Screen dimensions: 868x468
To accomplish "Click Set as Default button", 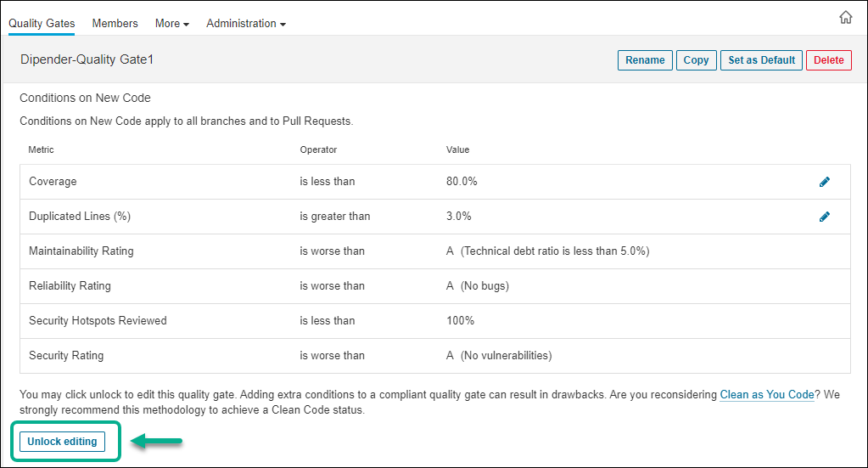I will point(761,60).
